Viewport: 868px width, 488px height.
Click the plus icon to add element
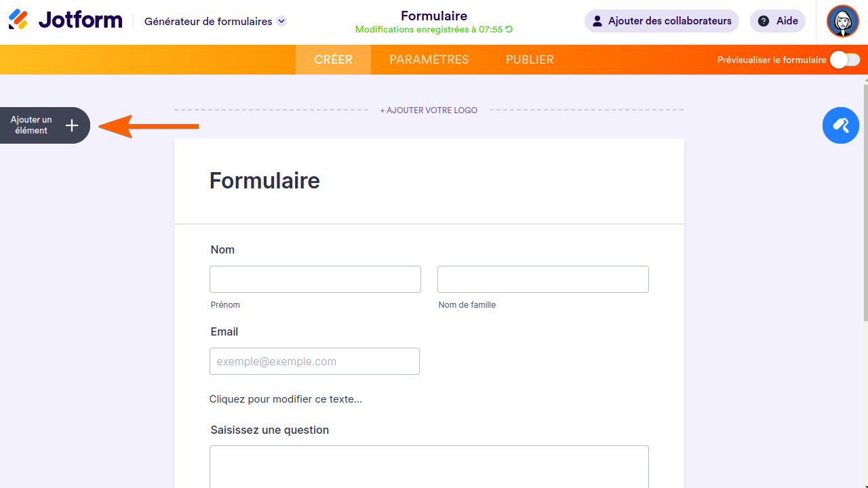pos(72,125)
